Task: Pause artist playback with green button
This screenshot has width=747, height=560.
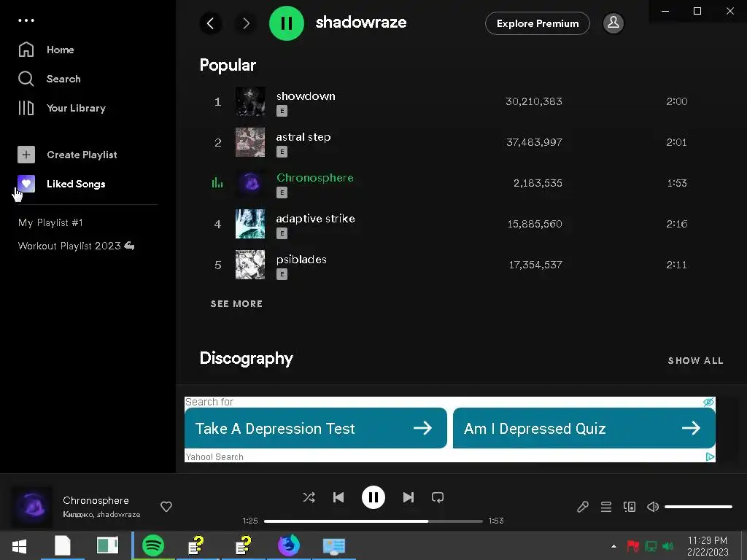Action: pyautogui.click(x=286, y=23)
